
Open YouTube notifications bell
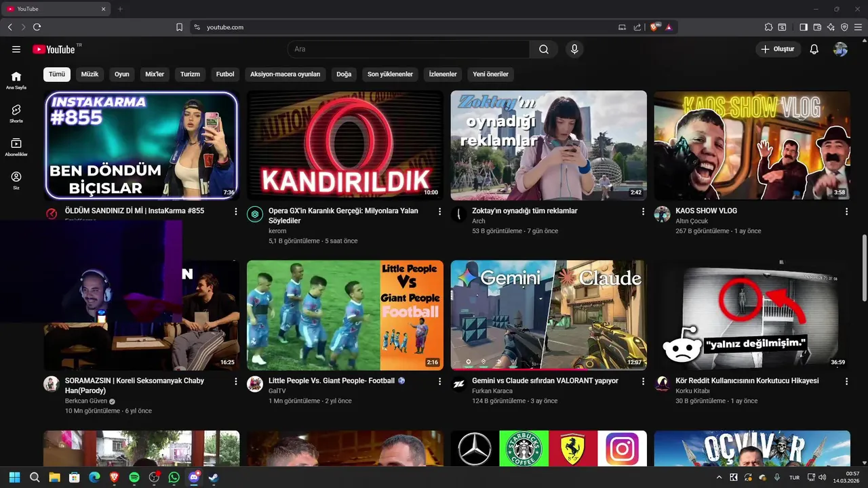(x=814, y=49)
